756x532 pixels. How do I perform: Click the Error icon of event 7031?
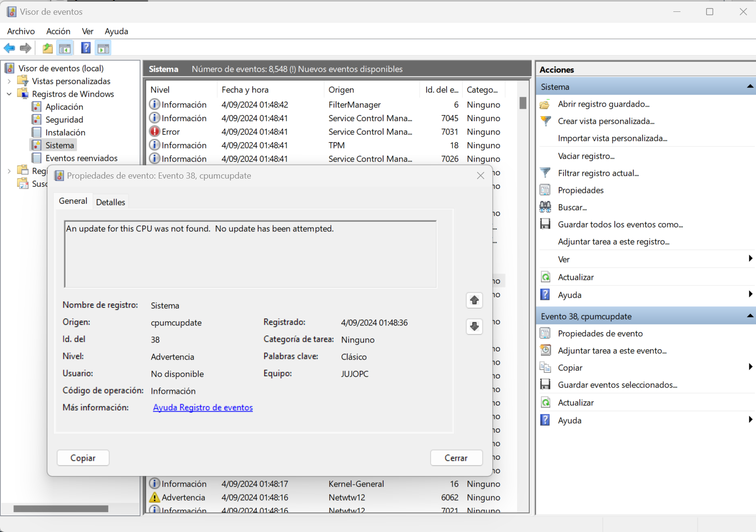click(154, 132)
